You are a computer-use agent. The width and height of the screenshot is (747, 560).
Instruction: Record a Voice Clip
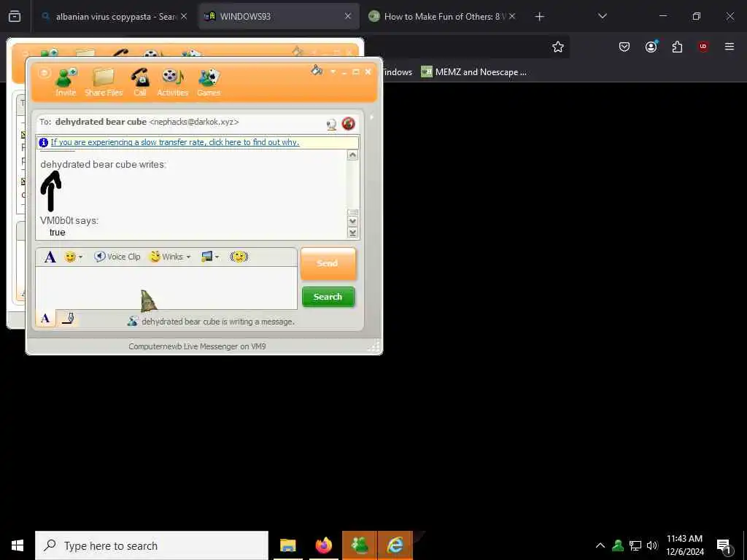pos(117,257)
